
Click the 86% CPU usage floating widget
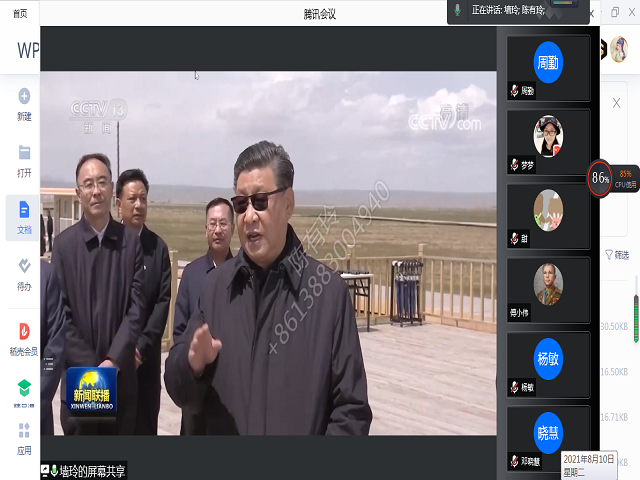(x=600, y=178)
